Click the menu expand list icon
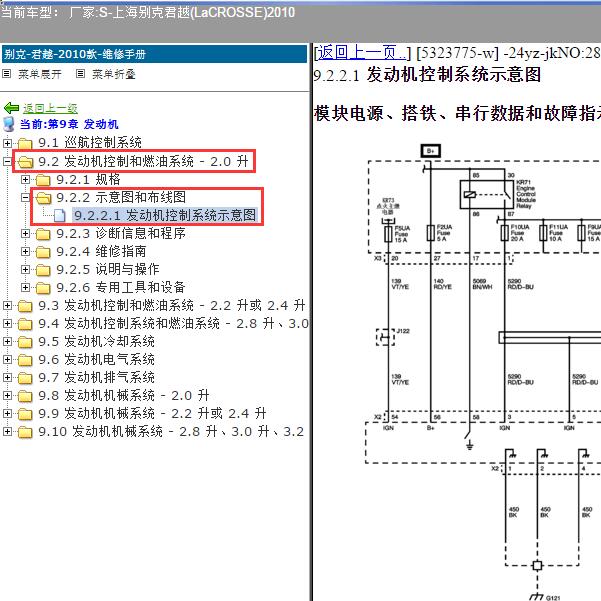This screenshot has height=601, width=601. (7, 74)
